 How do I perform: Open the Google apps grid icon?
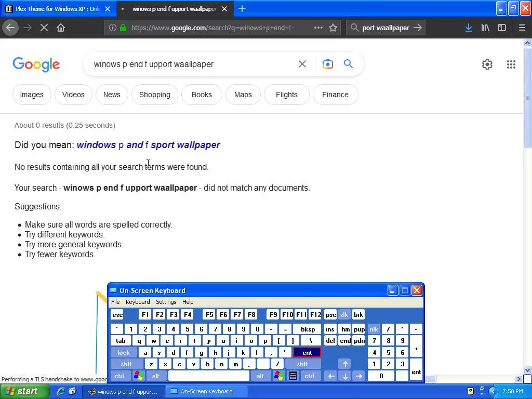(511, 64)
